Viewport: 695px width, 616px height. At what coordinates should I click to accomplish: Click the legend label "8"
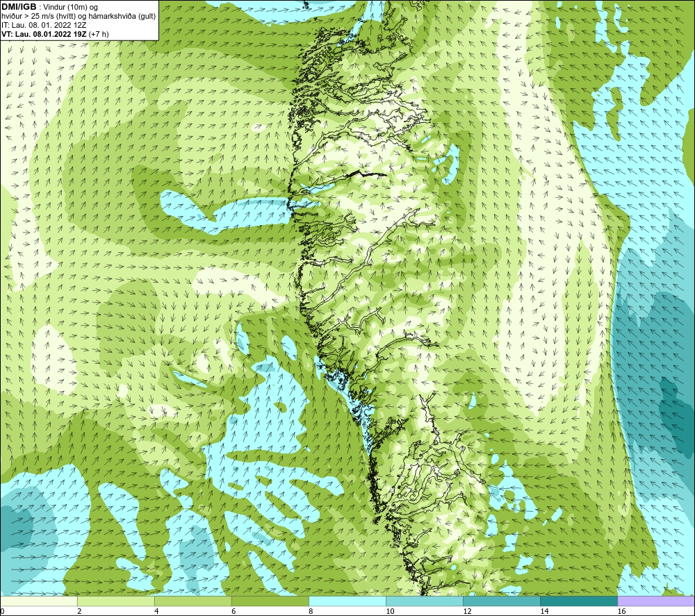point(311,611)
